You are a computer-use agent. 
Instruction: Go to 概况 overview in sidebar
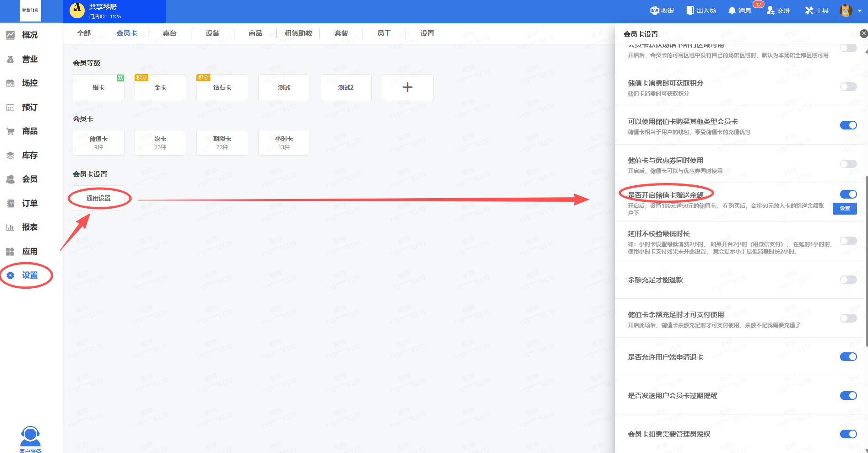[x=30, y=35]
